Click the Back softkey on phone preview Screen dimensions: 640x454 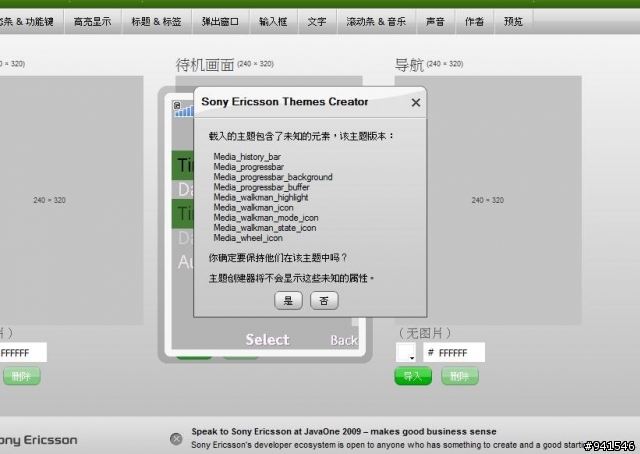344,340
